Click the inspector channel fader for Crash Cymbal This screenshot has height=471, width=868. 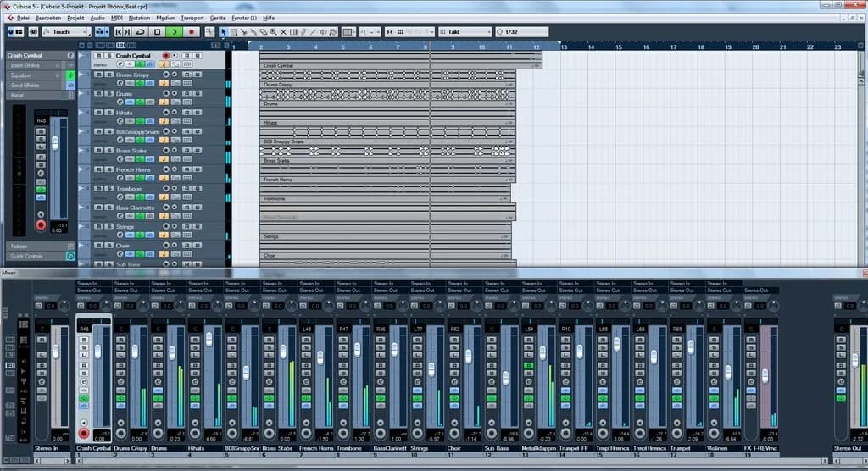(55, 143)
